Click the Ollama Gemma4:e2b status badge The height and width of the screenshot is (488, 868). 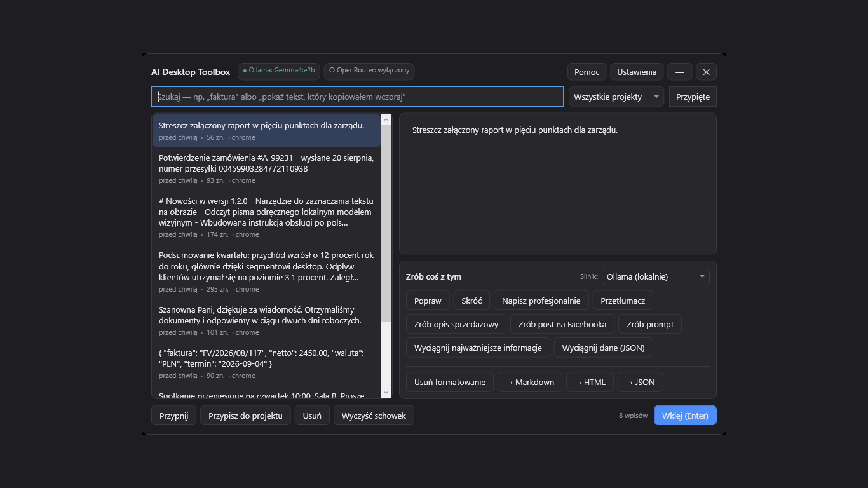click(279, 71)
